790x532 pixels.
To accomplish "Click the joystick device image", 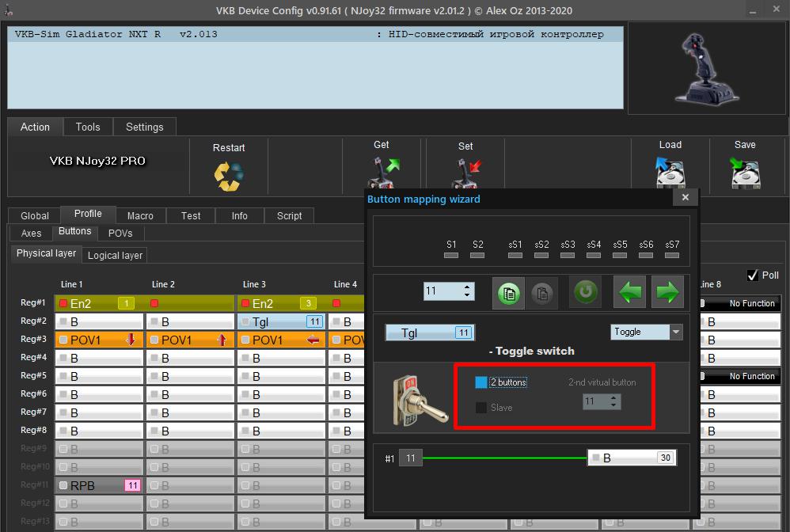I will click(708, 69).
